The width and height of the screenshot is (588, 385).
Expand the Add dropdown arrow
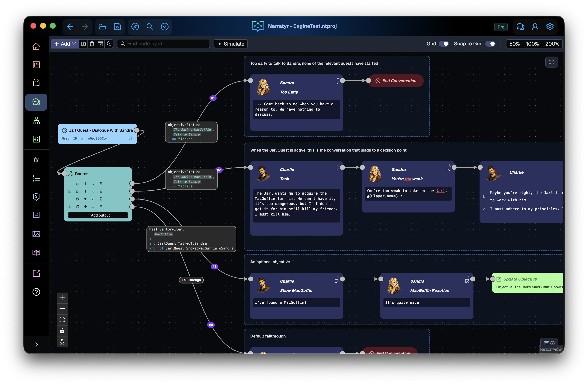click(74, 44)
